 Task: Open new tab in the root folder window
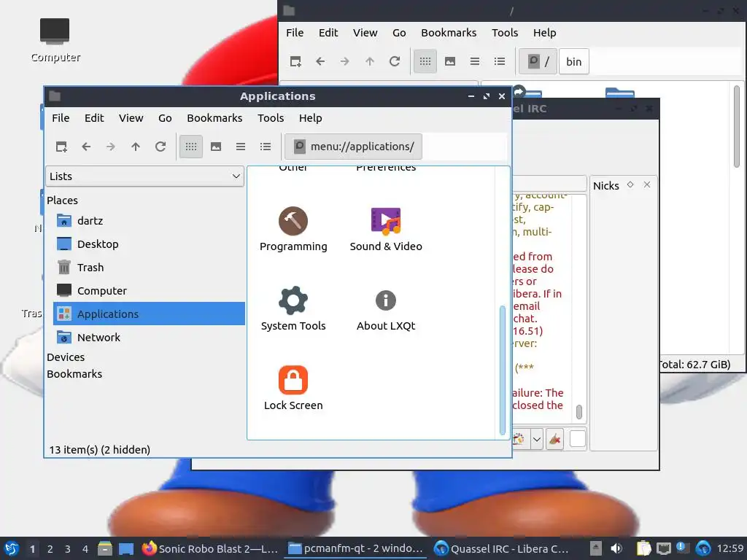pos(295,61)
